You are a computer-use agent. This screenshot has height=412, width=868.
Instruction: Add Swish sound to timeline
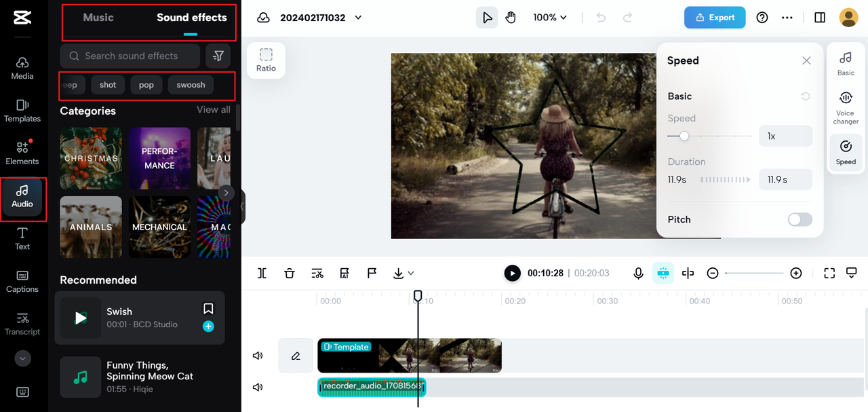(208, 326)
